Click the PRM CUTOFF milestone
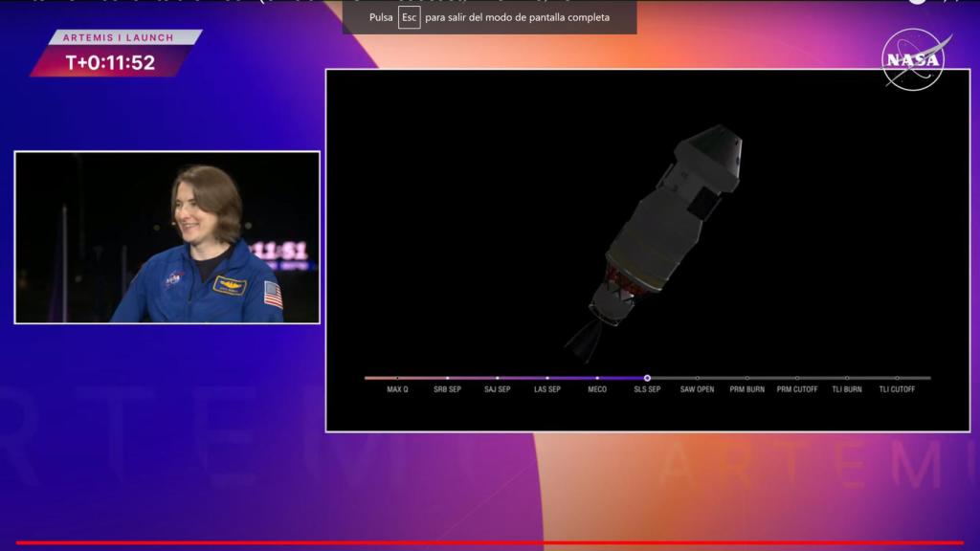The height and width of the screenshot is (551, 980). [797, 389]
